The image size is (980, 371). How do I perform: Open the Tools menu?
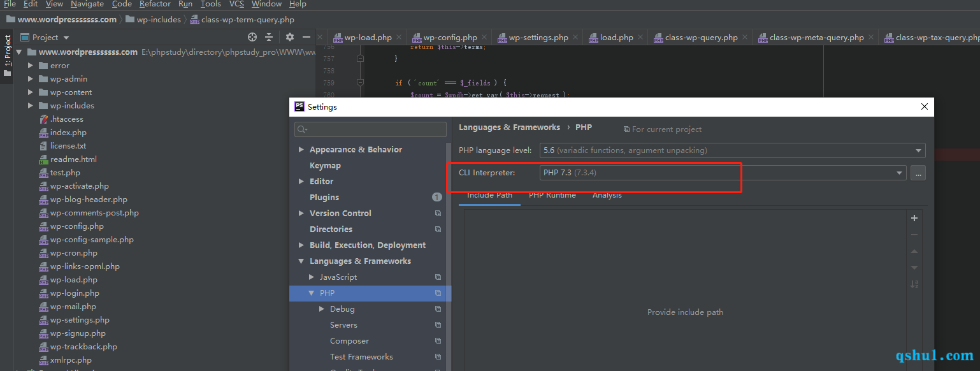(211, 4)
